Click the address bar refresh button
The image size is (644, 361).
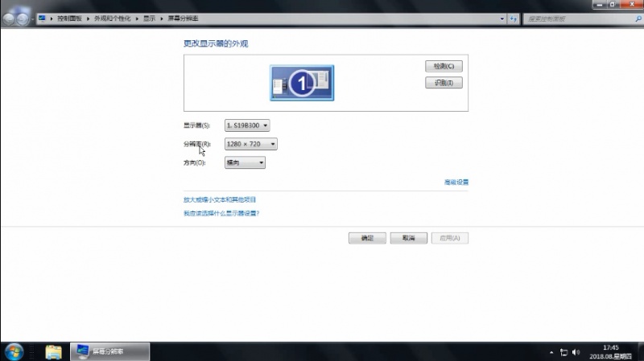tap(514, 18)
